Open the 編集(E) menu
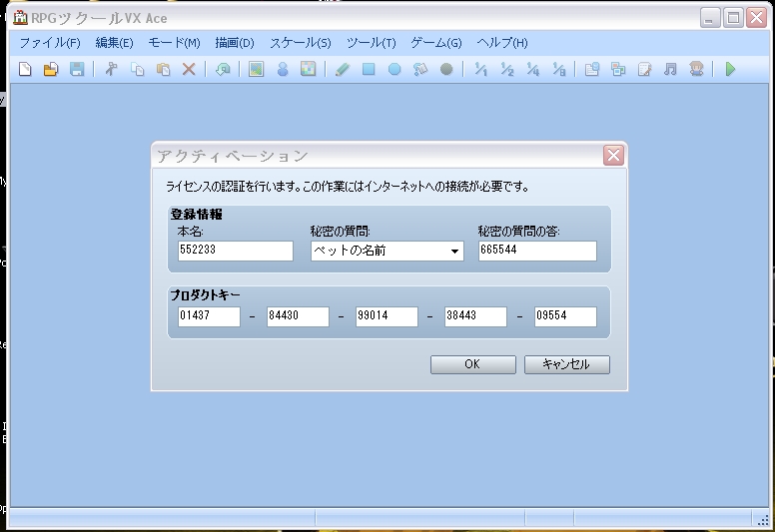 (114, 43)
